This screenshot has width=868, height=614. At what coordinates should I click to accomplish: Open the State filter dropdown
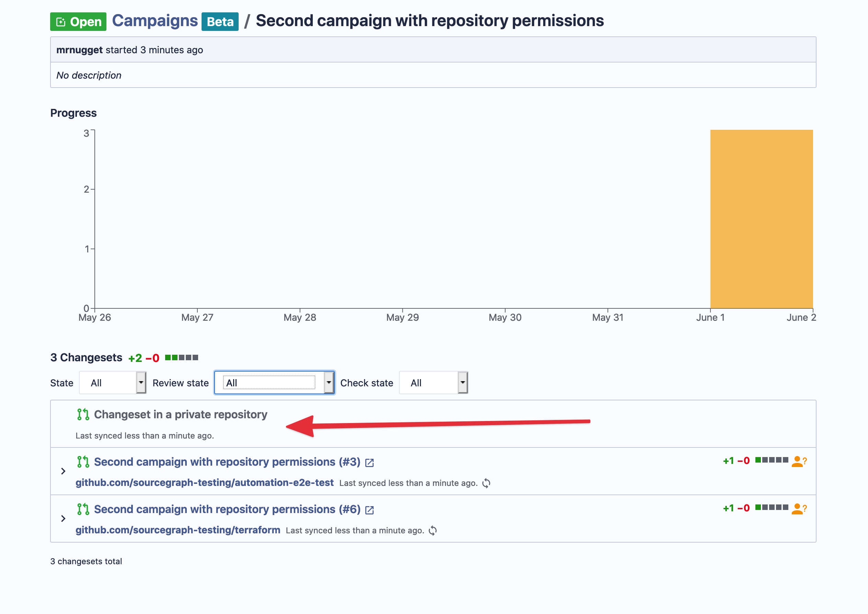point(112,383)
